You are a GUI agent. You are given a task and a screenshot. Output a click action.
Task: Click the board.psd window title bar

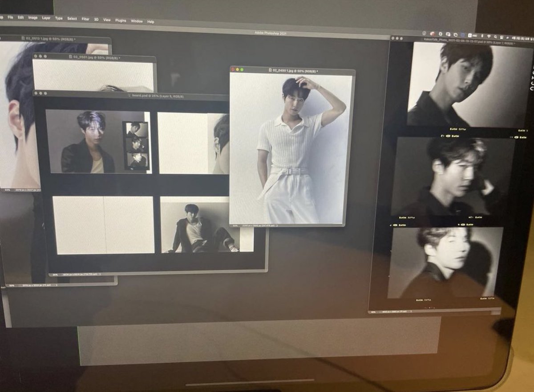coord(131,95)
